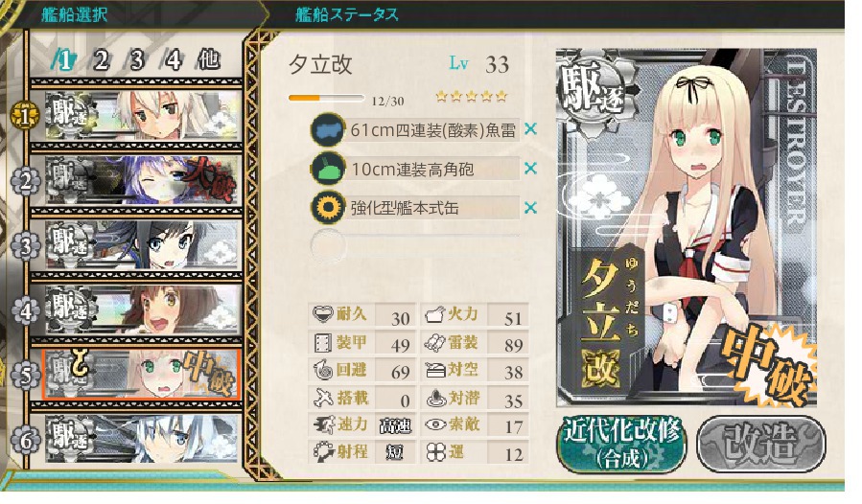
Task: Select the brown-haired destroyer in slot 4
Action: (143, 309)
